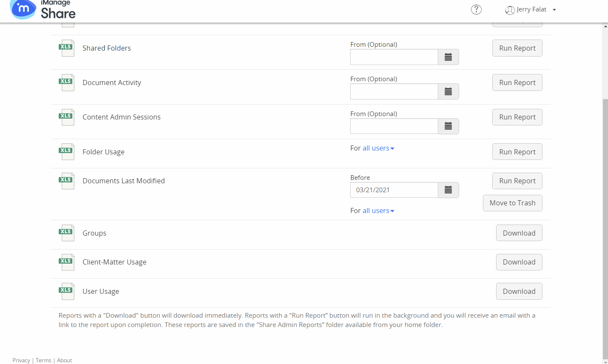Run the Content Admin Sessions report
This screenshot has height=364, width=608.
[x=517, y=117]
